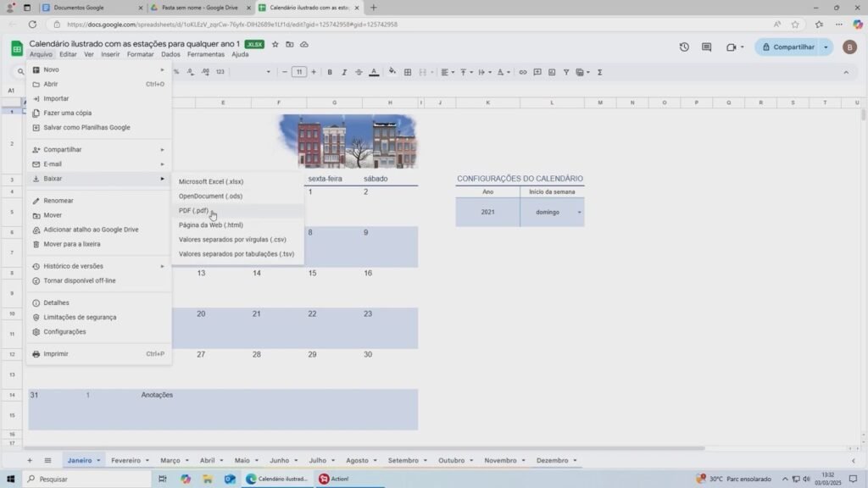Star this spreadsheet
The image size is (868, 488).
click(x=275, y=44)
